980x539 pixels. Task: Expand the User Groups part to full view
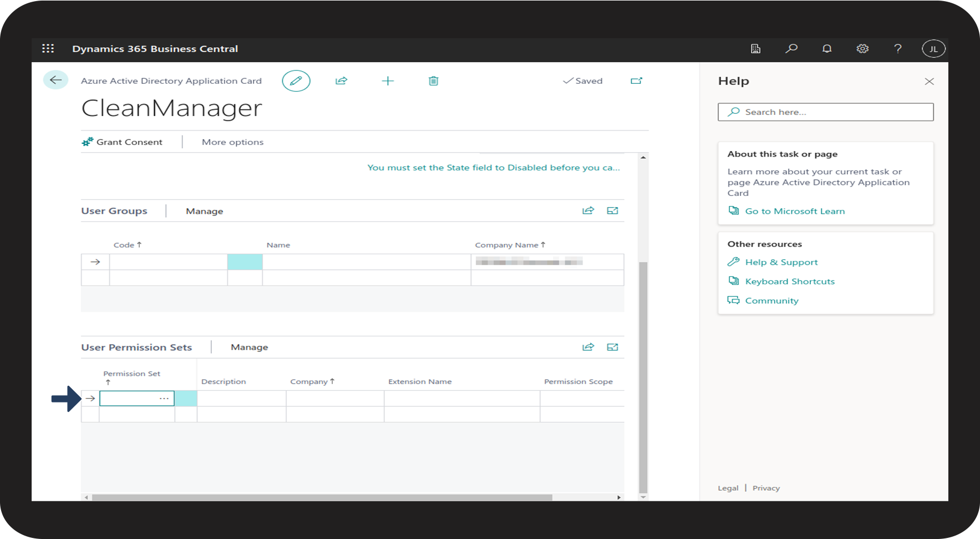(x=612, y=210)
